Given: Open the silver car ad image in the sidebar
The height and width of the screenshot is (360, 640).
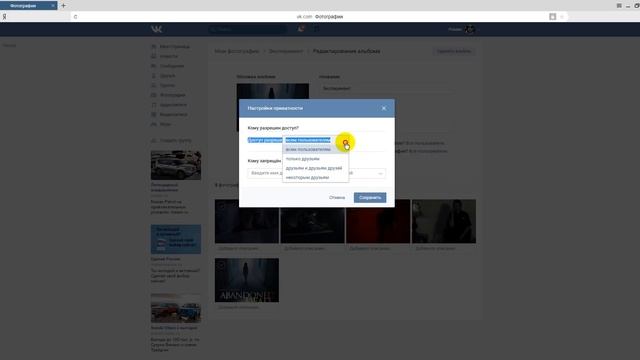Looking at the screenshot, I should 176,165.
